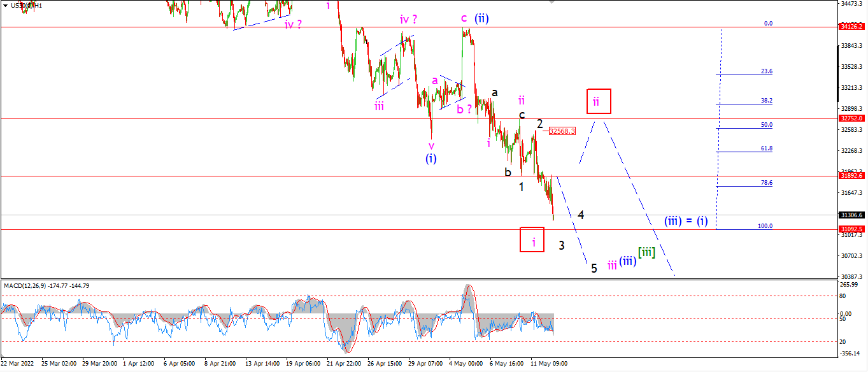Select the red boxed wave i label

point(532,239)
